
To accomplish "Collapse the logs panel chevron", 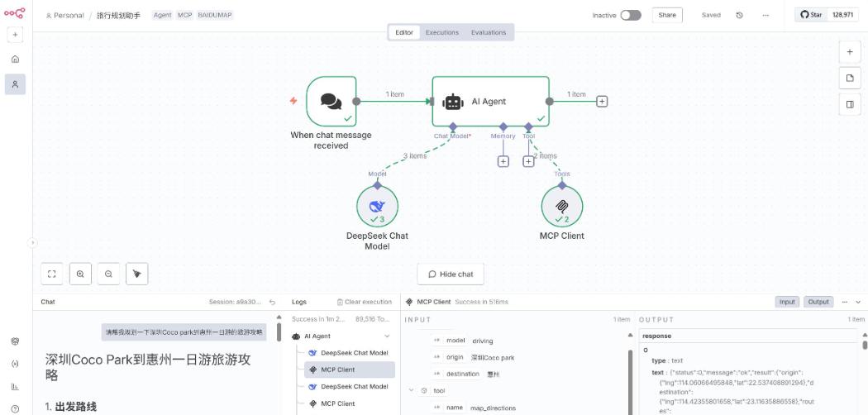I will coord(859,302).
